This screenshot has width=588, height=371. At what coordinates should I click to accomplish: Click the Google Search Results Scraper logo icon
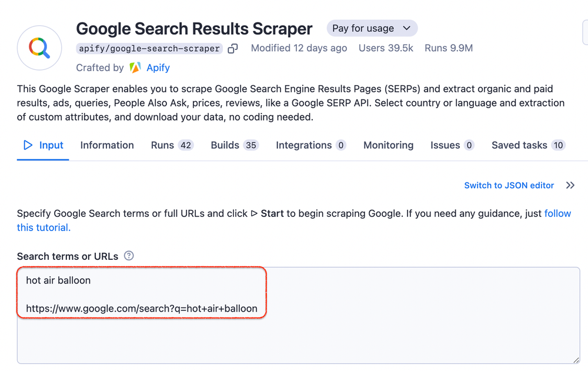(39, 48)
